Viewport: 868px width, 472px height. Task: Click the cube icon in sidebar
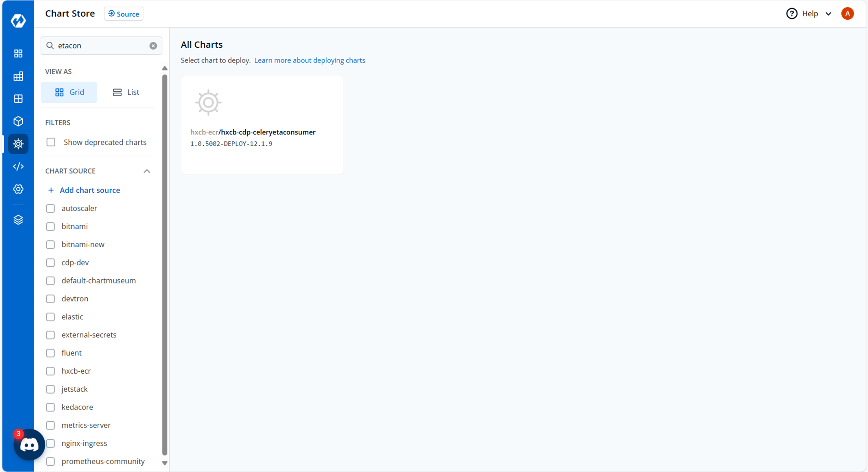pos(18,121)
